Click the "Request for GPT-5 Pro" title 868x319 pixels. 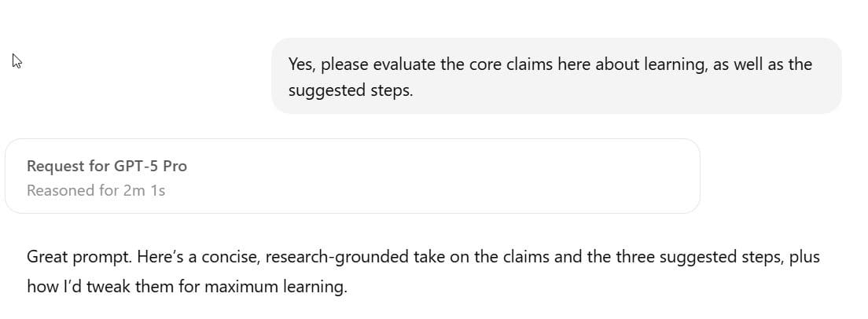[106, 166]
